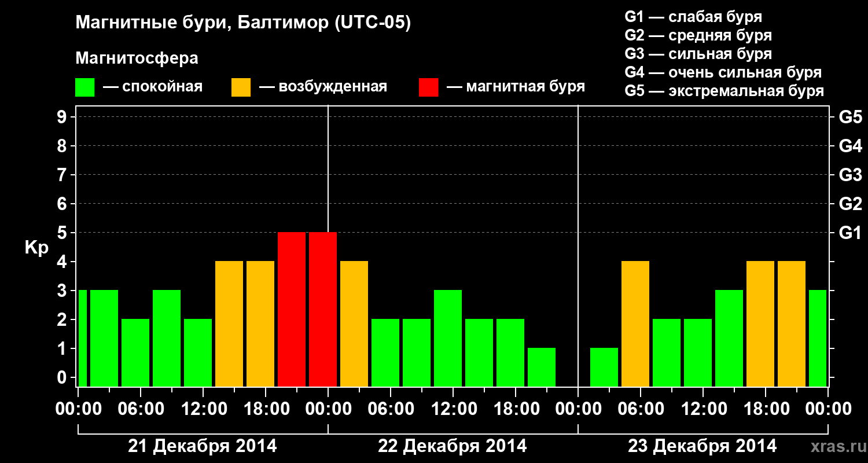Click the '— возбужденная' legend label
The image size is (868, 463).
click(322, 87)
